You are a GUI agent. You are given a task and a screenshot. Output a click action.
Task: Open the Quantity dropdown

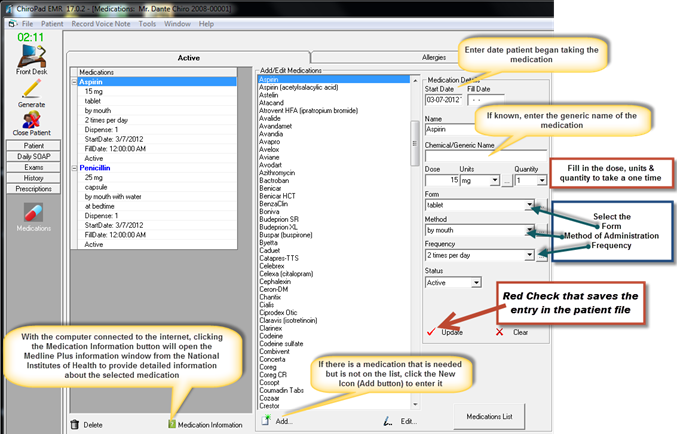coord(541,180)
